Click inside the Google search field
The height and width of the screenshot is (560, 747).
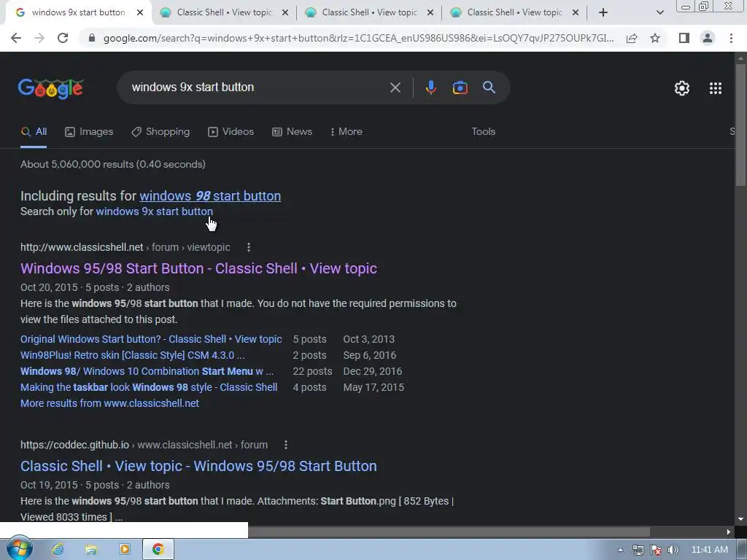pos(258,87)
